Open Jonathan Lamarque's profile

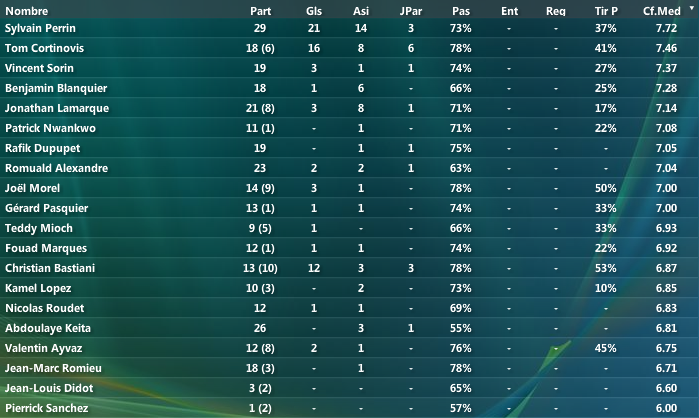coord(57,108)
